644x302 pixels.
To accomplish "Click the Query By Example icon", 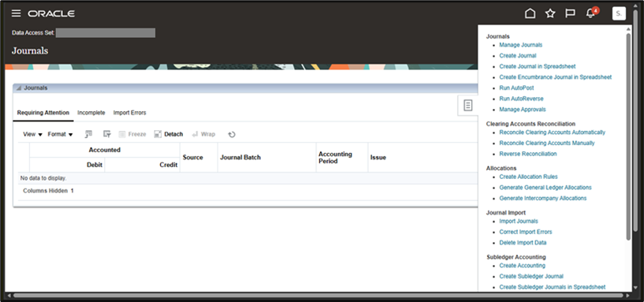I will tap(88, 134).
